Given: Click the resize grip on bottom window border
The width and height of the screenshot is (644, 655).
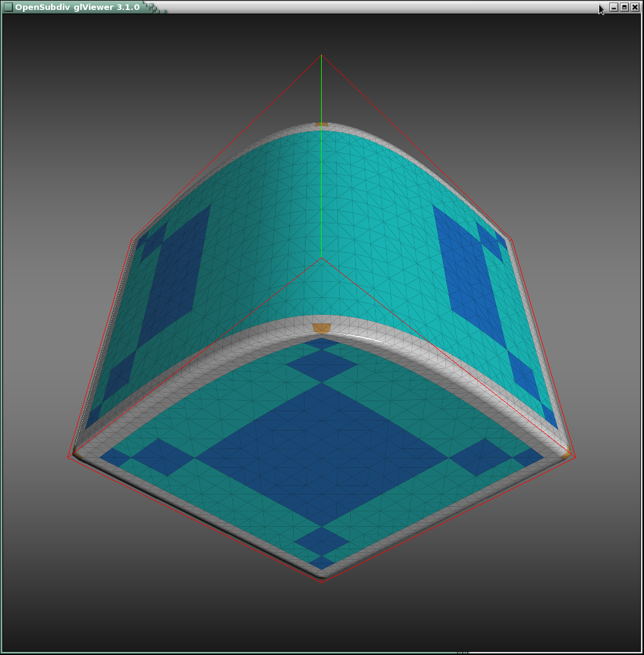Looking at the screenshot, I should pyautogui.click(x=462, y=653).
